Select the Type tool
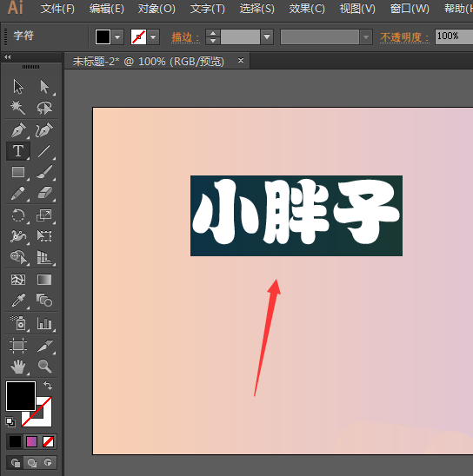The height and width of the screenshot is (476, 473). (18, 151)
